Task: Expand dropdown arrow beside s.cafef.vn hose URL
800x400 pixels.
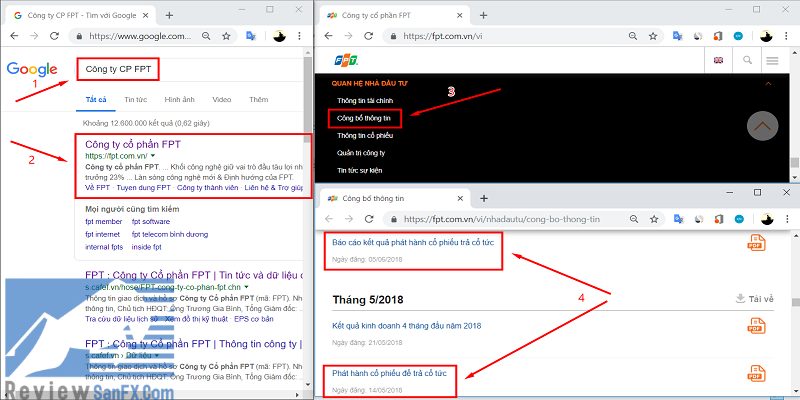Action: [x=246, y=287]
